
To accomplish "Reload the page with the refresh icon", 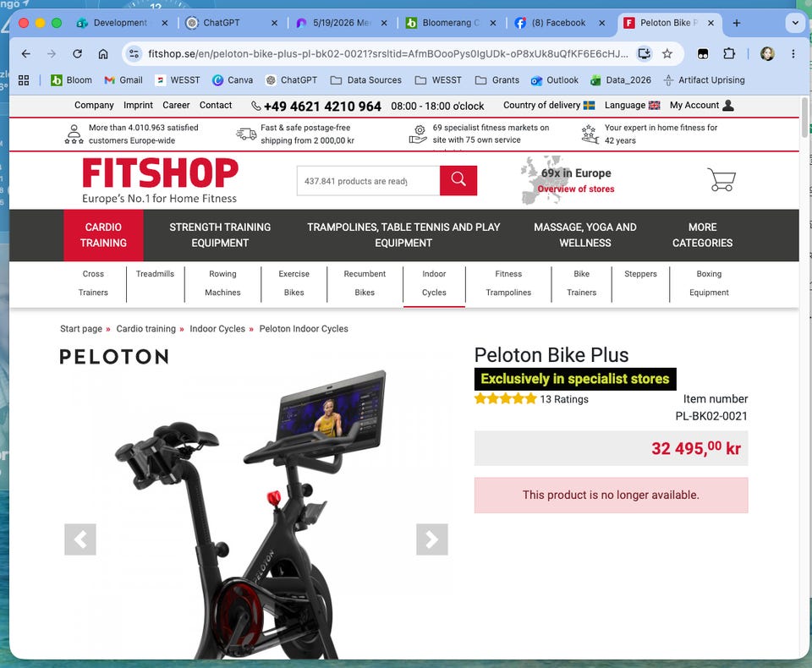I will pyautogui.click(x=77, y=54).
